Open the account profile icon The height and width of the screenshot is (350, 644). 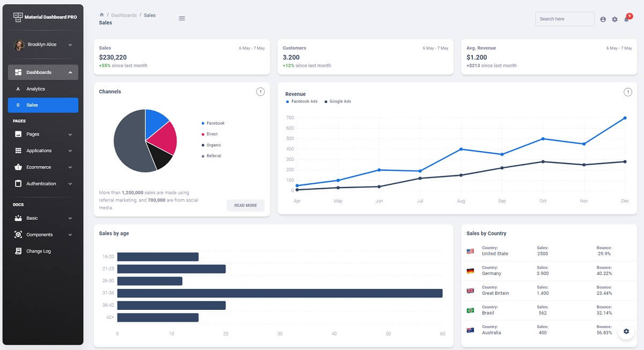[x=603, y=19]
